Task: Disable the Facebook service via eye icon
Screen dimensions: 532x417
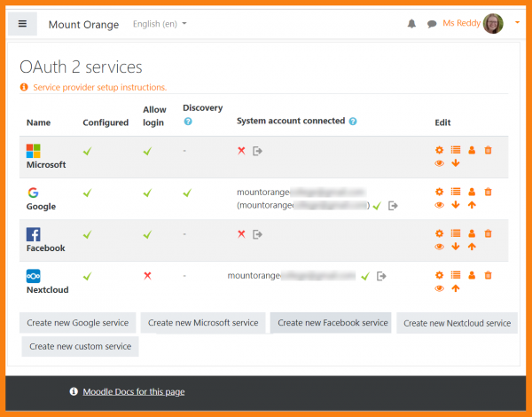Action: (x=439, y=247)
